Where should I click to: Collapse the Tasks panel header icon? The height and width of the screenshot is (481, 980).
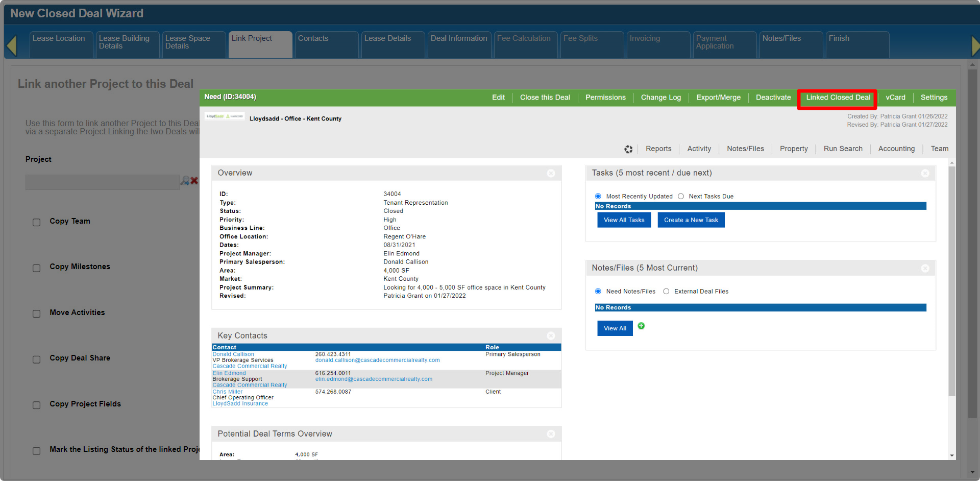click(925, 174)
